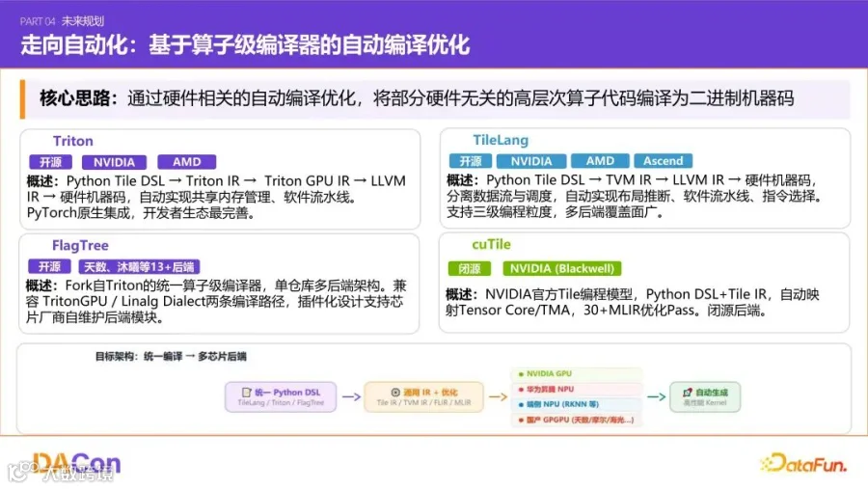Click the FlagTree heading
Screen dimensions: 868x489
(x=80, y=245)
